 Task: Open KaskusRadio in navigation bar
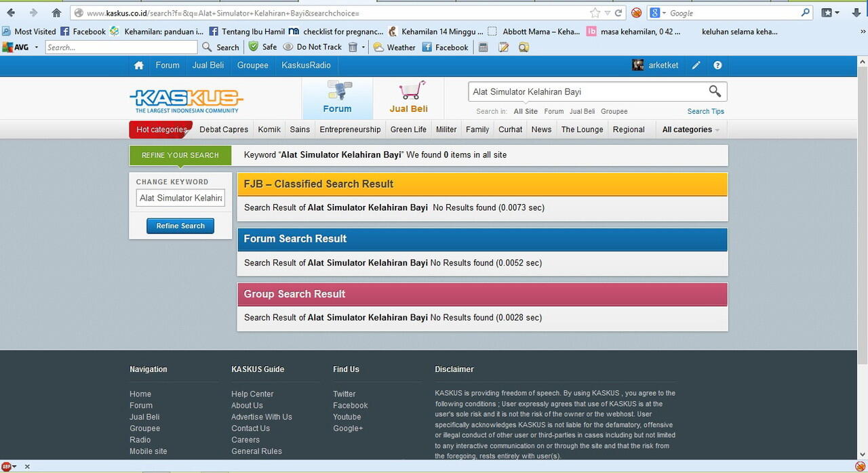[307, 65]
